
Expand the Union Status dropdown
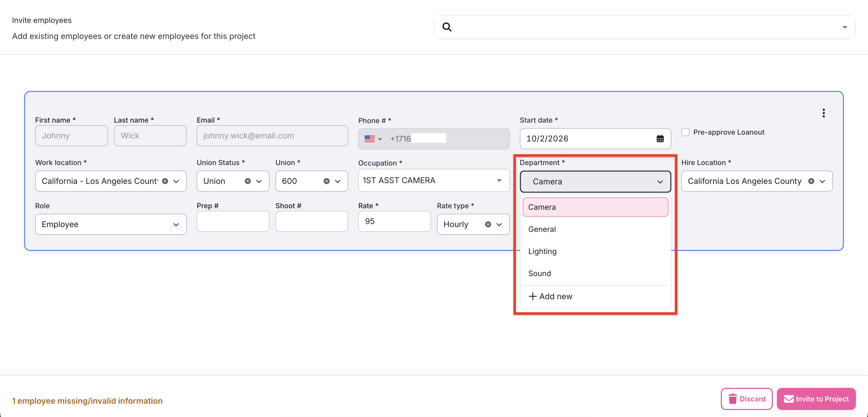(259, 181)
